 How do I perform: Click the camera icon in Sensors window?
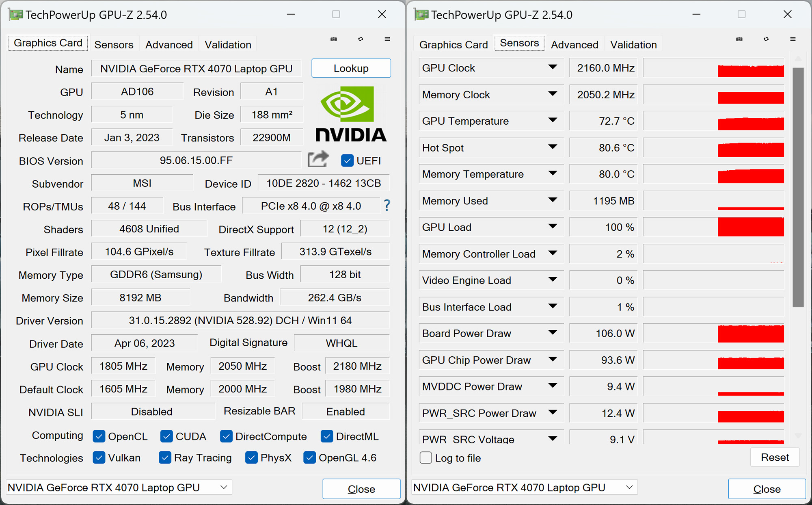[739, 39]
